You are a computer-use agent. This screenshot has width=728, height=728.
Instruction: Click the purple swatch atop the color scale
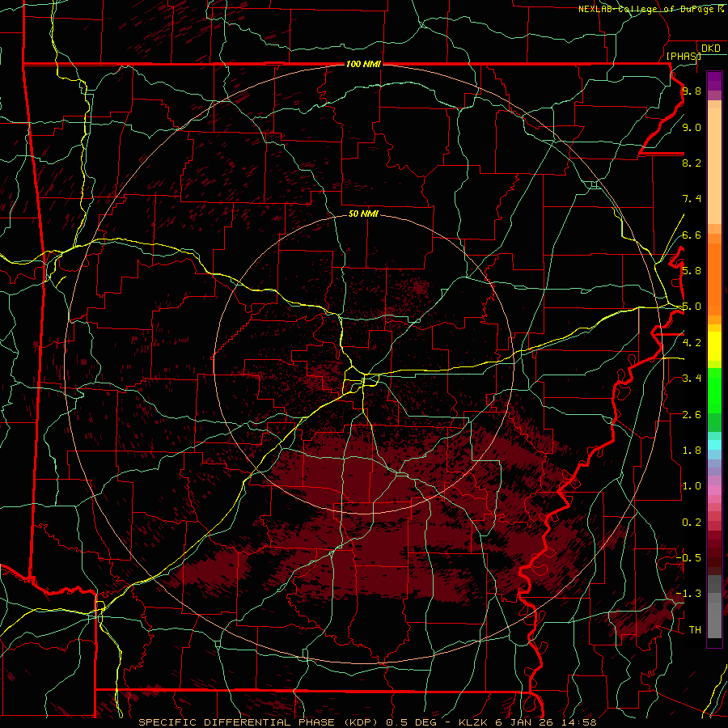tap(714, 81)
